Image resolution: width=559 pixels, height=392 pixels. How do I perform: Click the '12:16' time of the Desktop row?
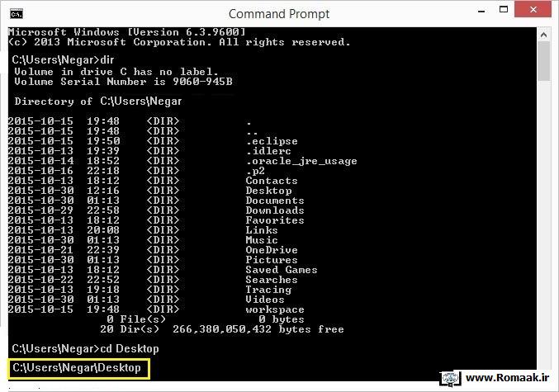tap(103, 191)
